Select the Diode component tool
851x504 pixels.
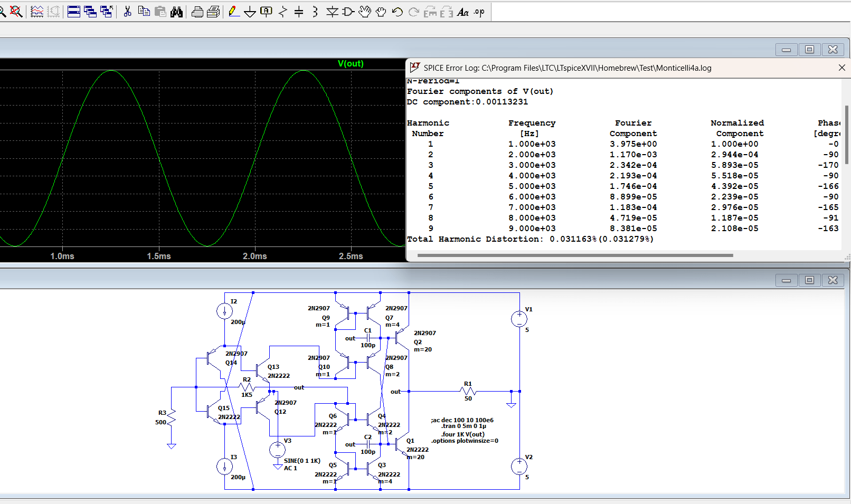click(332, 12)
